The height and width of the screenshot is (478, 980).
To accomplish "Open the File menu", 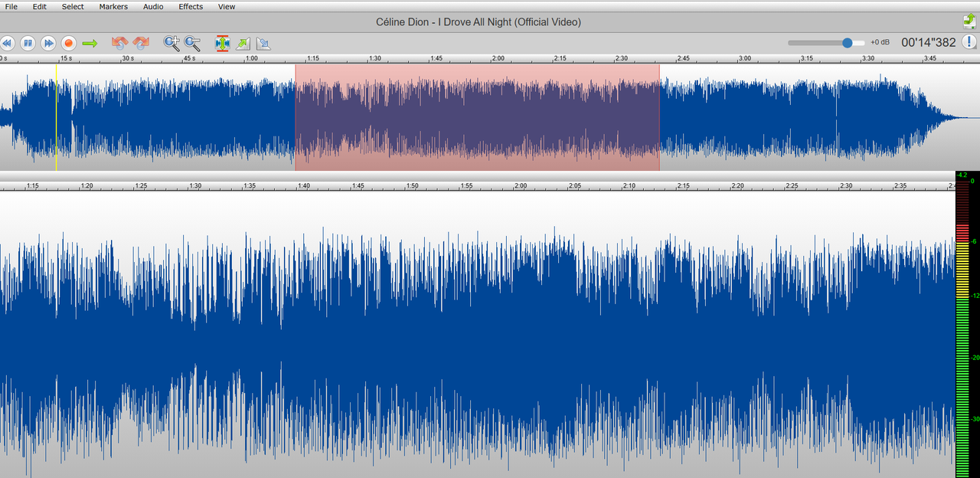I will pos(11,6).
